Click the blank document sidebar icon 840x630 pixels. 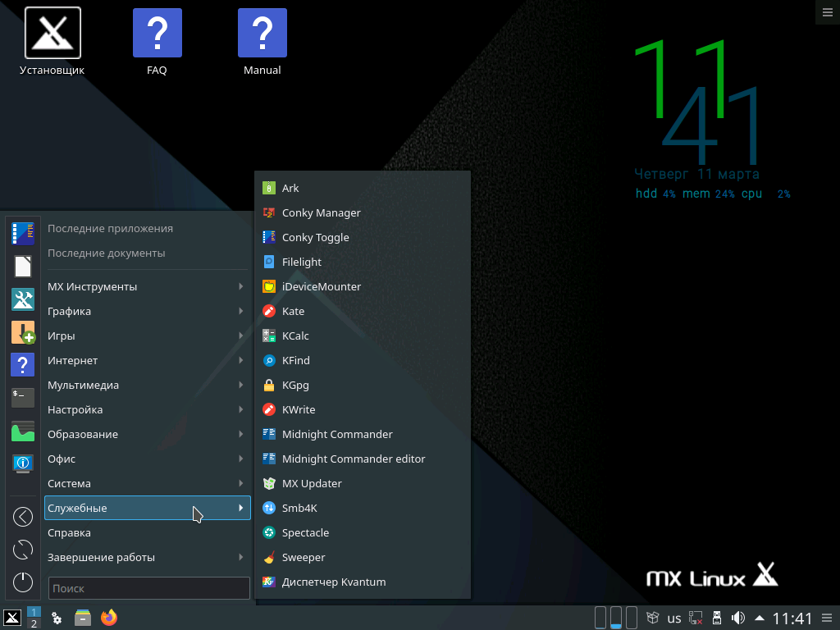click(x=22, y=267)
